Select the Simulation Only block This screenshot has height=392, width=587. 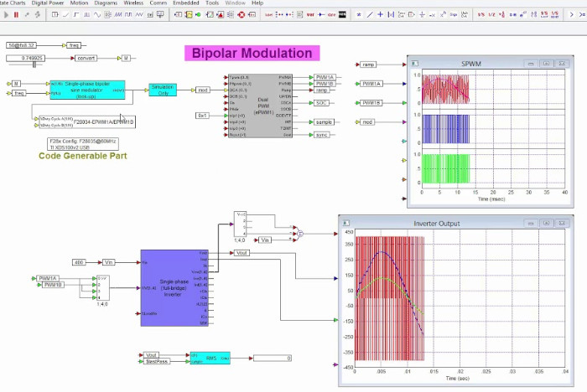click(163, 90)
